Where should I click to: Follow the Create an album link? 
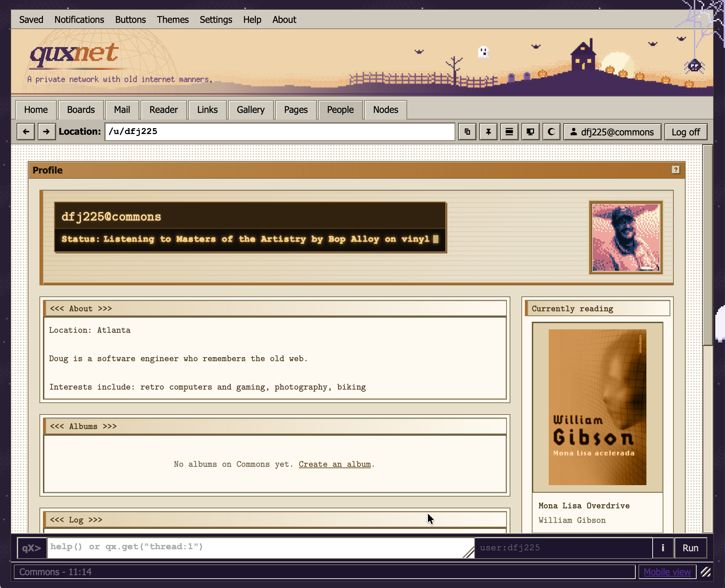click(334, 464)
